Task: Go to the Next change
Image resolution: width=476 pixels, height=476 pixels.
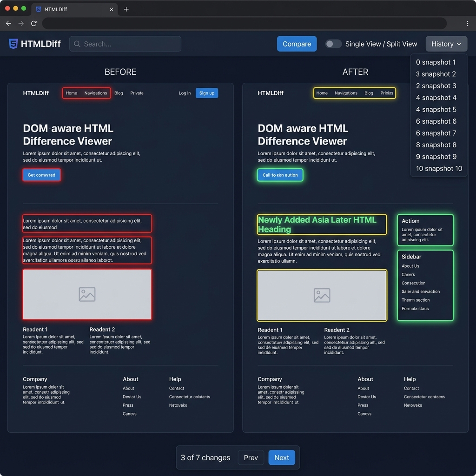Action: pos(281,457)
